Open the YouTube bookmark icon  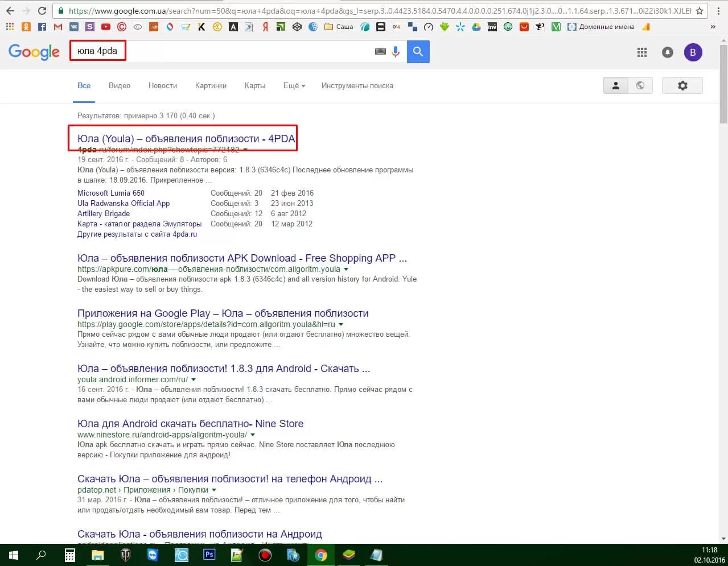[x=106, y=27]
